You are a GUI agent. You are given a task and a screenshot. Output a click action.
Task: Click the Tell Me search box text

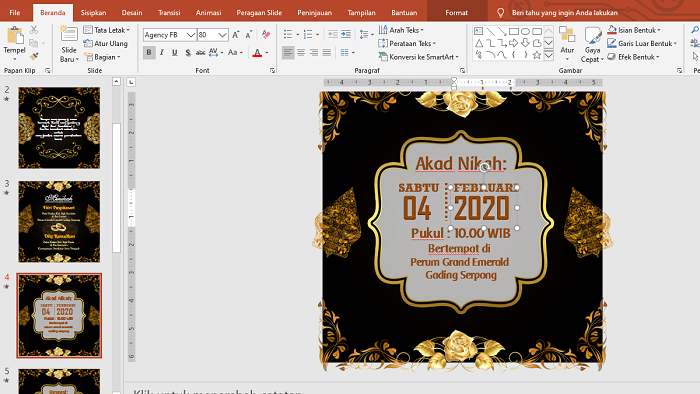click(x=565, y=13)
